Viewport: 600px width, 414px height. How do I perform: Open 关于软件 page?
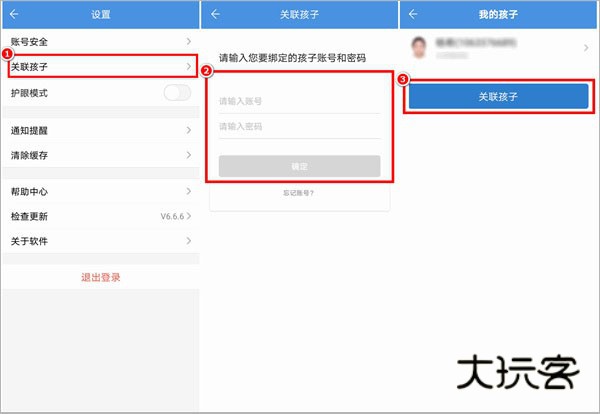pyautogui.click(x=101, y=241)
